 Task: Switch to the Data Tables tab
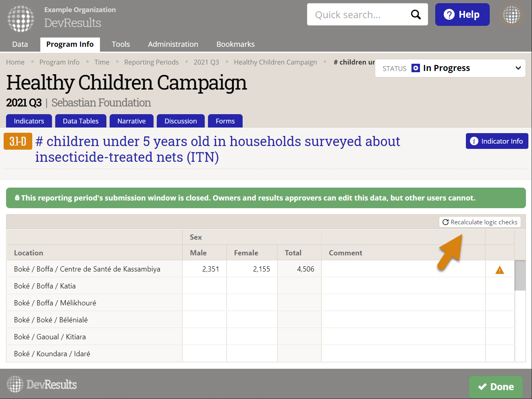[x=81, y=121]
